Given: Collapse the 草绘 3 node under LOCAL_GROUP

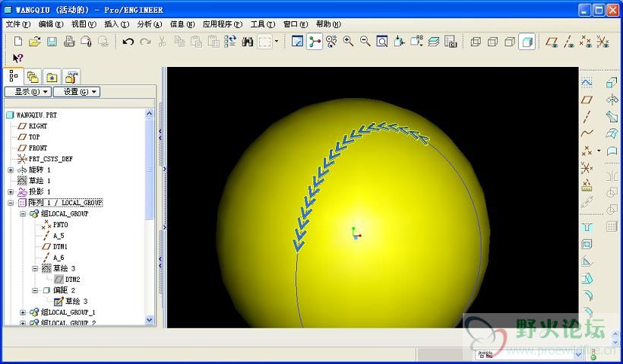Looking at the screenshot, I should tap(35, 268).
